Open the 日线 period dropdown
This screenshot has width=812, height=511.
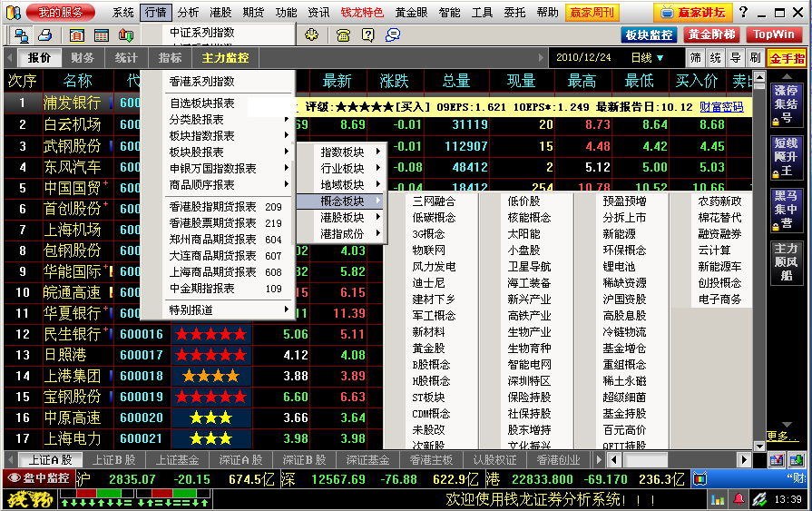(x=647, y=58)
